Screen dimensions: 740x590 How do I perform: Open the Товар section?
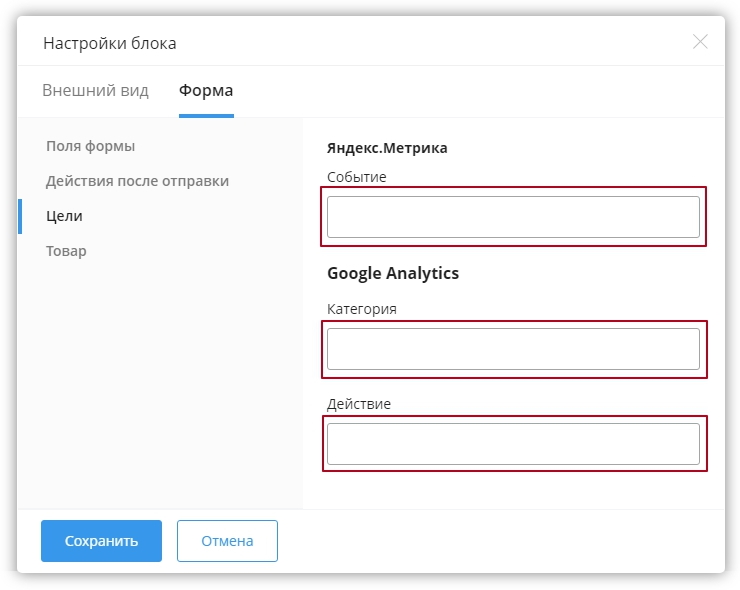66,251
